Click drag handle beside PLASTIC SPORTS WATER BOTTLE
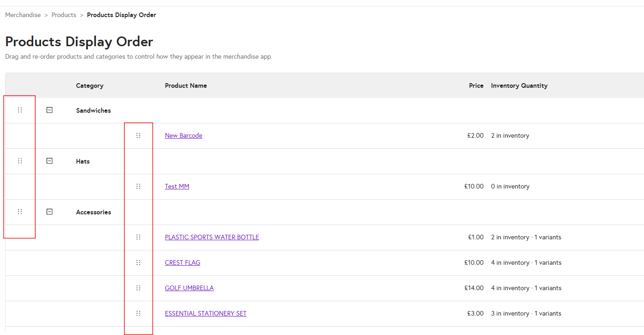Image resolution: width=644 pixels, height=335 pixels. (x=138, y=237)
